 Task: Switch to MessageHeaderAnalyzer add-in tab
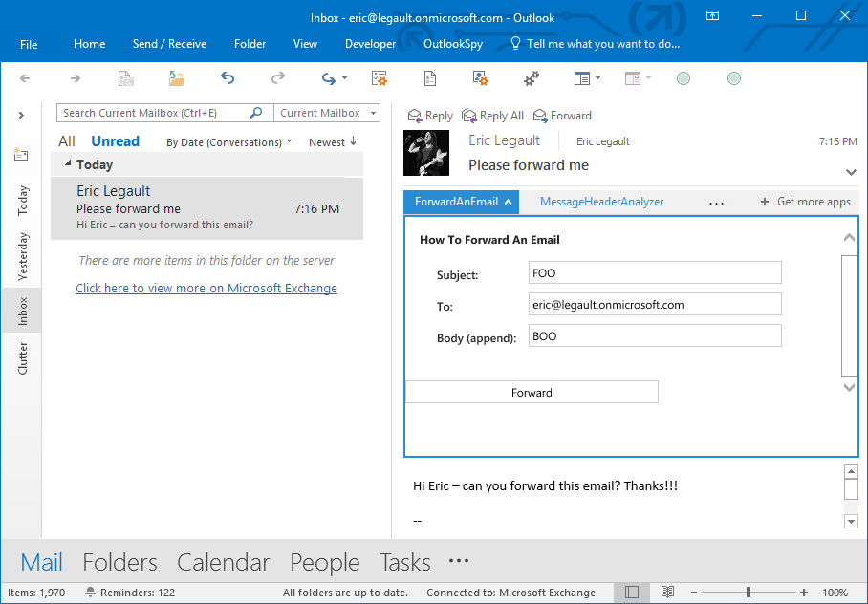point(601,202)
